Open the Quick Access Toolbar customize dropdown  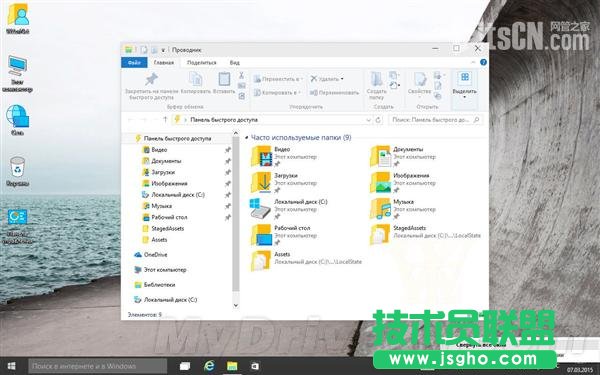click(x=163, y=50)
